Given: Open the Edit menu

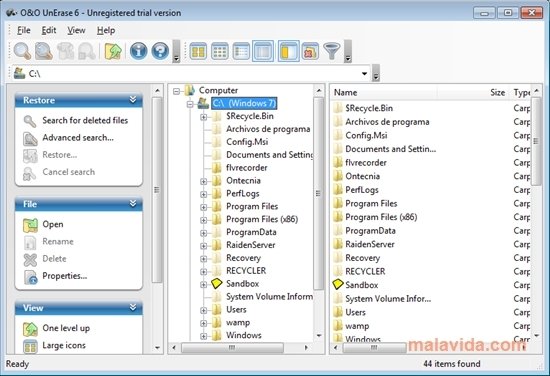Looking at the screenshot, I should 49,31.
